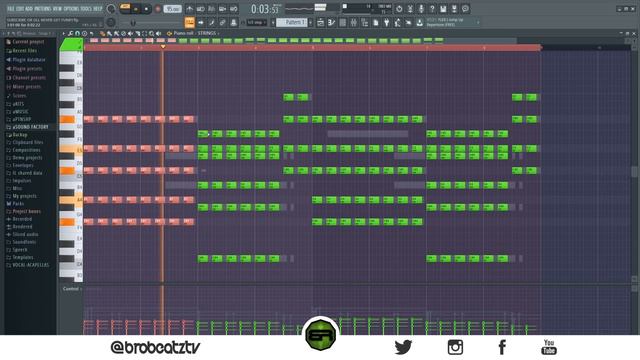
Task: Click the floppy disk save icon
Action: click(x=443, y=9)
